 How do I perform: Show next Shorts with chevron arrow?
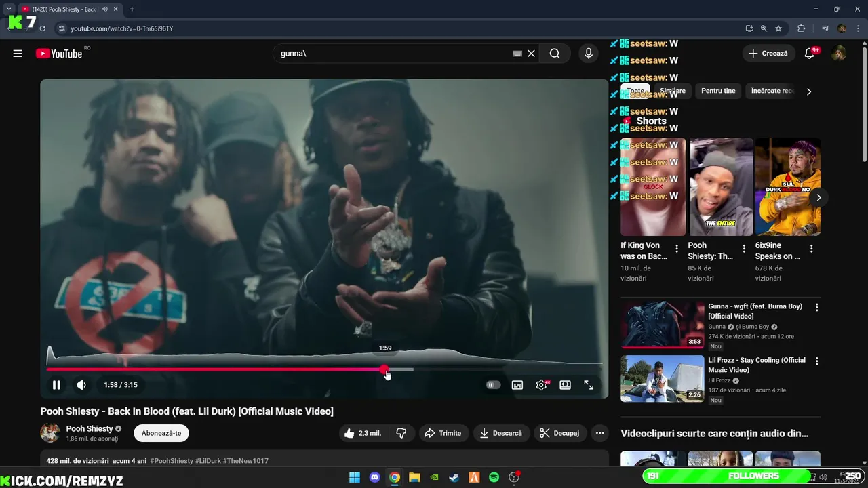[818, 198]
